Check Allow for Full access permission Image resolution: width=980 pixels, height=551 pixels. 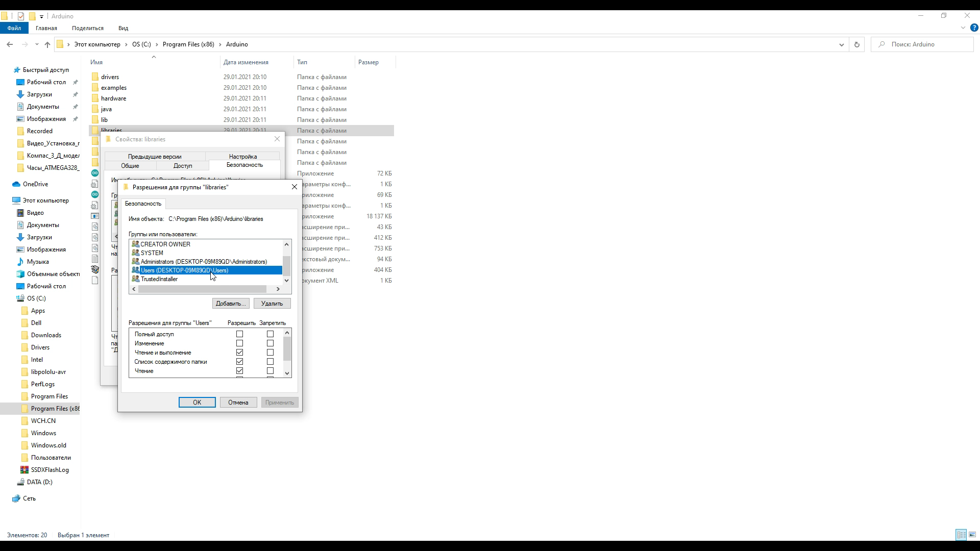[239, 334]
